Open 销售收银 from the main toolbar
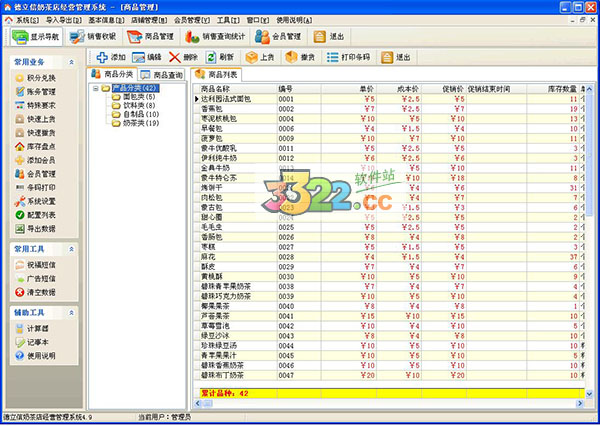The height and width of the screenshot is (426, 600). click(93, 37)
